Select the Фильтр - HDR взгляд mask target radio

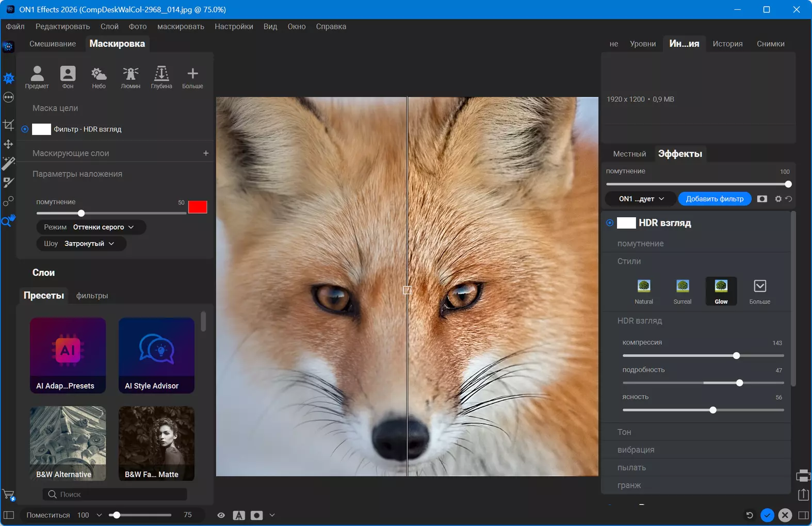(x=25, y=129)
